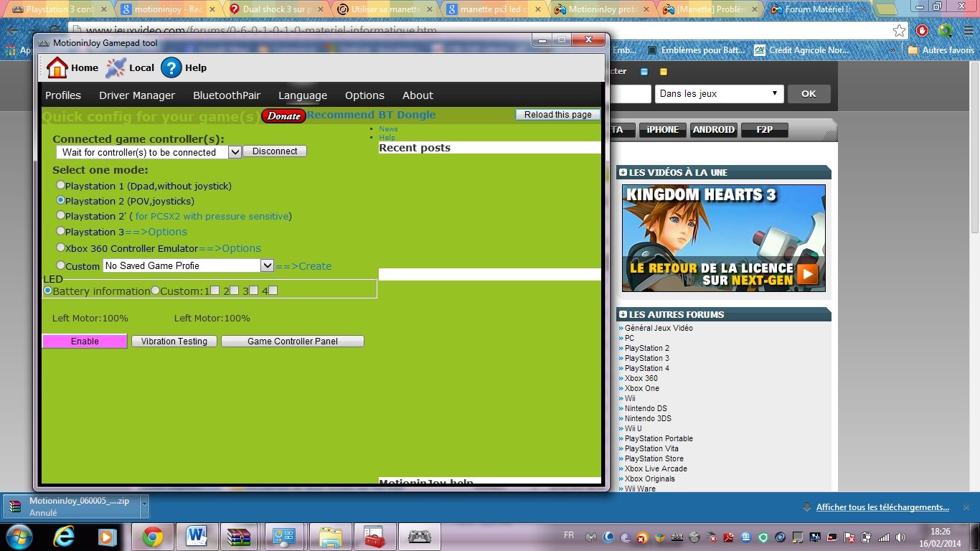Open the Options menu in MotioninJoy
The image size is (980, 551).
[x=364, y=95]
